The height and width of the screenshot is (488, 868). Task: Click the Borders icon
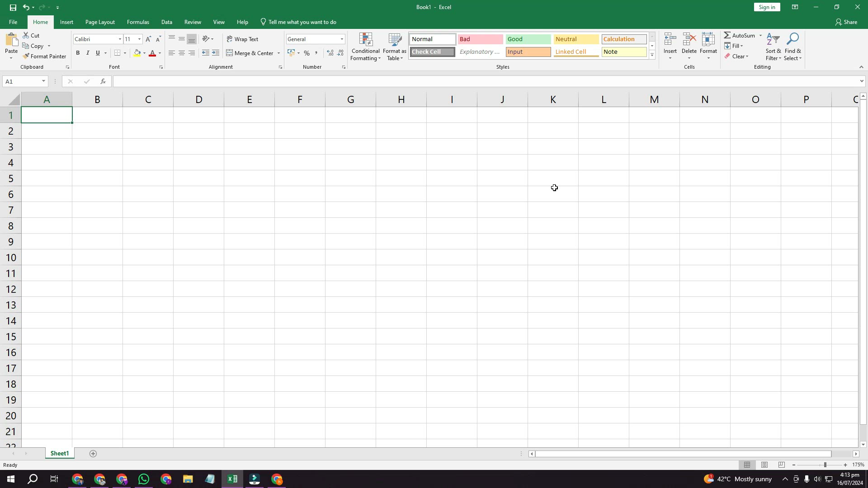(x=117, y=53)
